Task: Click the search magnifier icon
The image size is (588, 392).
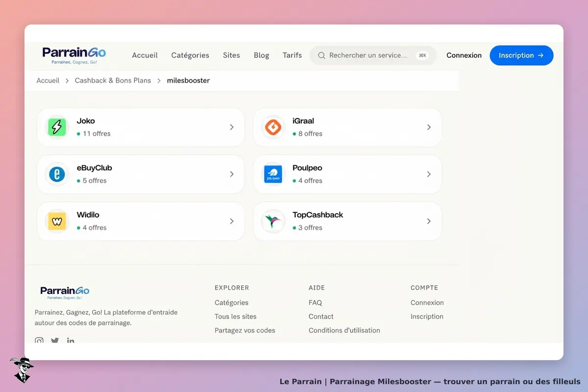Action: pos(321,55)
